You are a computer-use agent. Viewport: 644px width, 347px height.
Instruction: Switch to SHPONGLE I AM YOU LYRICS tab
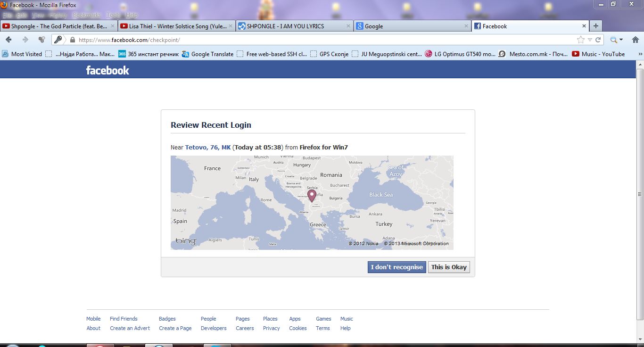point(294,26)
